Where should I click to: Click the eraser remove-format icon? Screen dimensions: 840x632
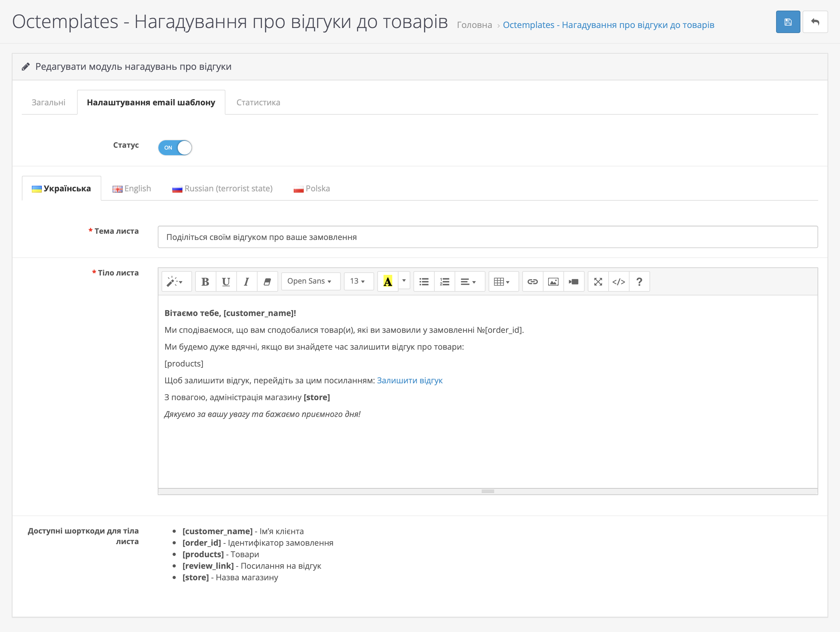[267, 282]
